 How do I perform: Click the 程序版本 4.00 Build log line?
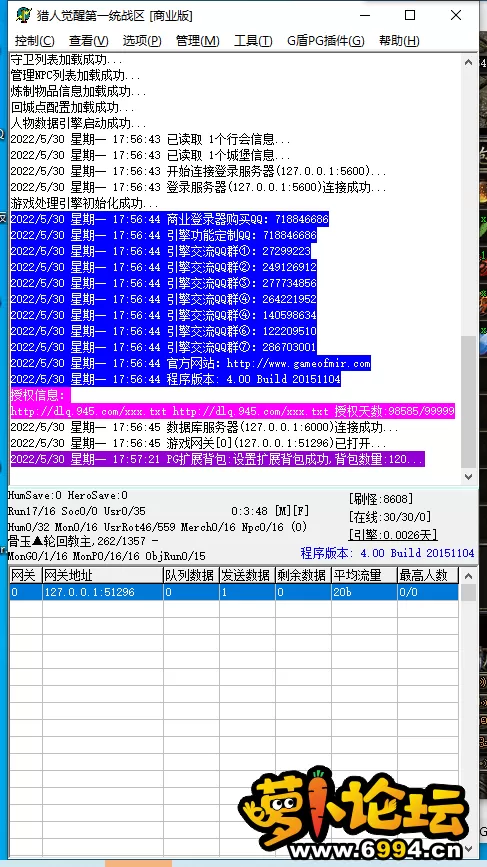tap(175, 380)
